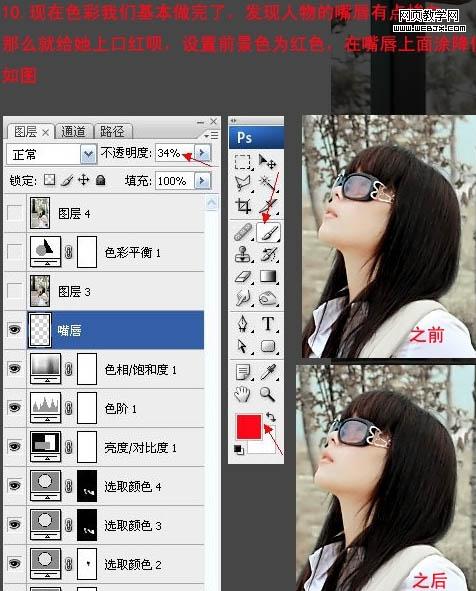Close the layers panel

tap(213, 121)
